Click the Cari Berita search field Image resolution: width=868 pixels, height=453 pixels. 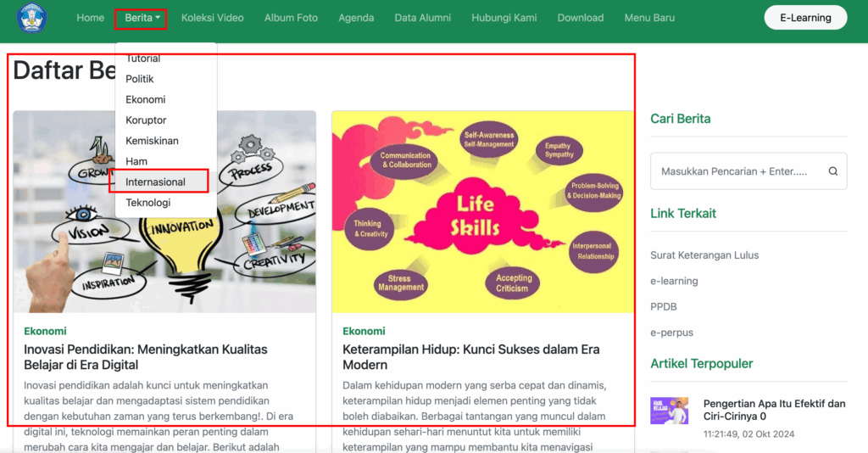click(748, 171)
